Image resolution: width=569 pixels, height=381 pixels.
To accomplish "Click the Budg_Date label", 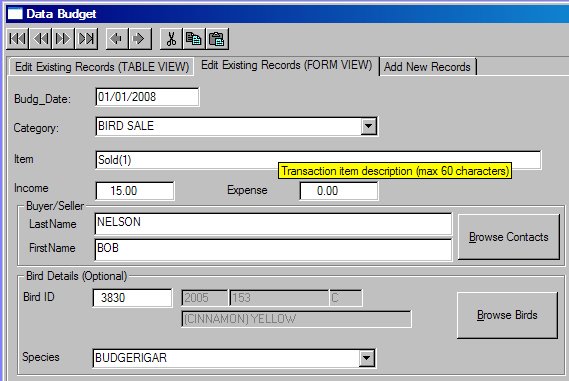I will point(42,99).
